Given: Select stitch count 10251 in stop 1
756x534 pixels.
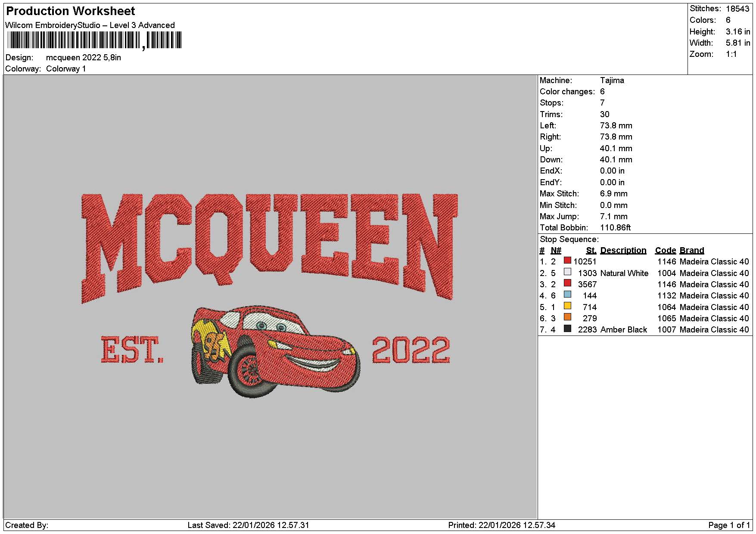Looking at the screenshot, I should (585, 262).
